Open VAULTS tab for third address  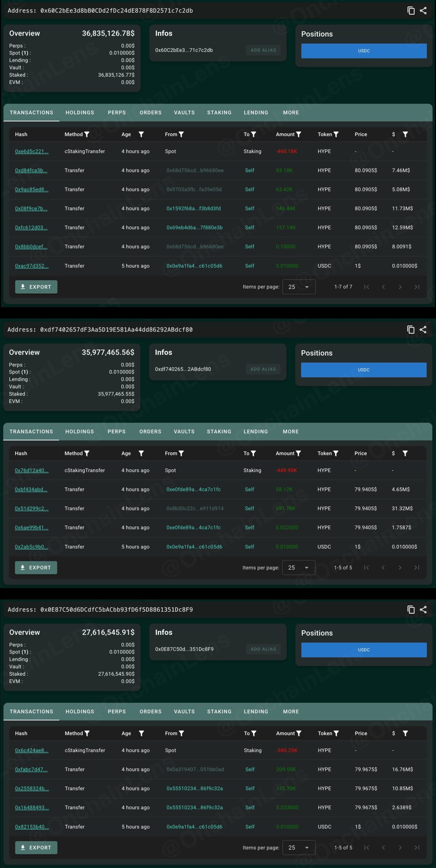click(x=184, y=712)
